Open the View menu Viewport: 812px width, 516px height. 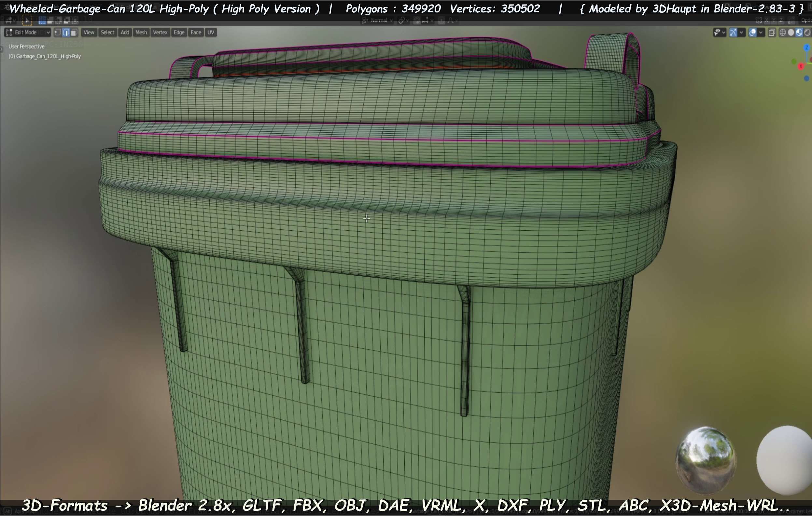tap(89, 32)
